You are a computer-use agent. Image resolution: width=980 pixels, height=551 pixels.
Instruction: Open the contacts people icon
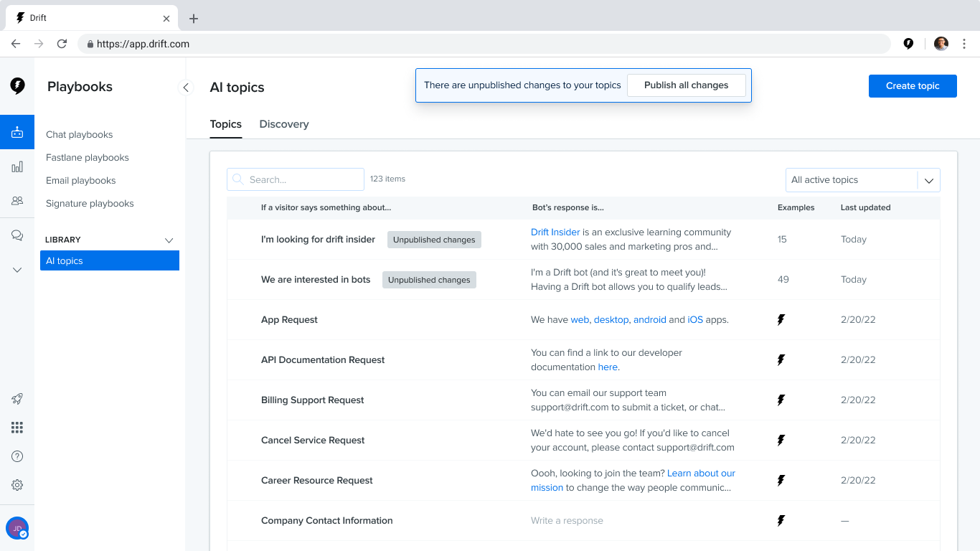(17, 201)
